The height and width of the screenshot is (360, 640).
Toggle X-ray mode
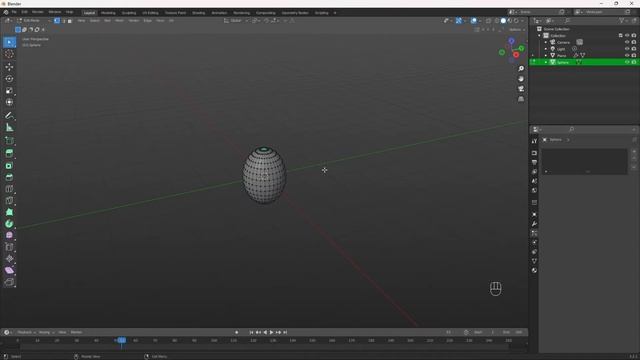coord(489,20)
